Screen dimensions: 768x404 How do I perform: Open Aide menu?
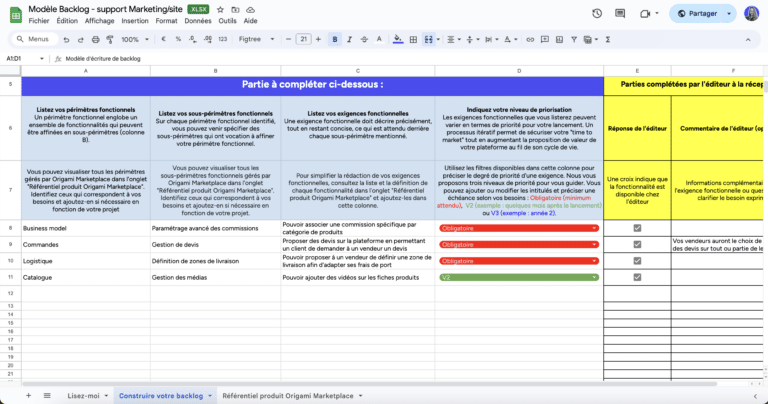coord(250,21)
